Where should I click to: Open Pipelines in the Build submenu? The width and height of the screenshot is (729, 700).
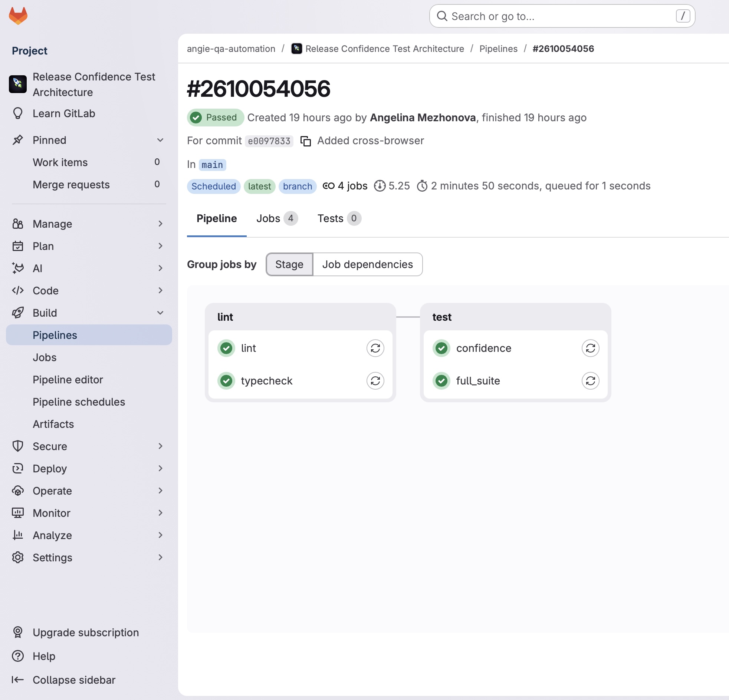pos(89,335)
